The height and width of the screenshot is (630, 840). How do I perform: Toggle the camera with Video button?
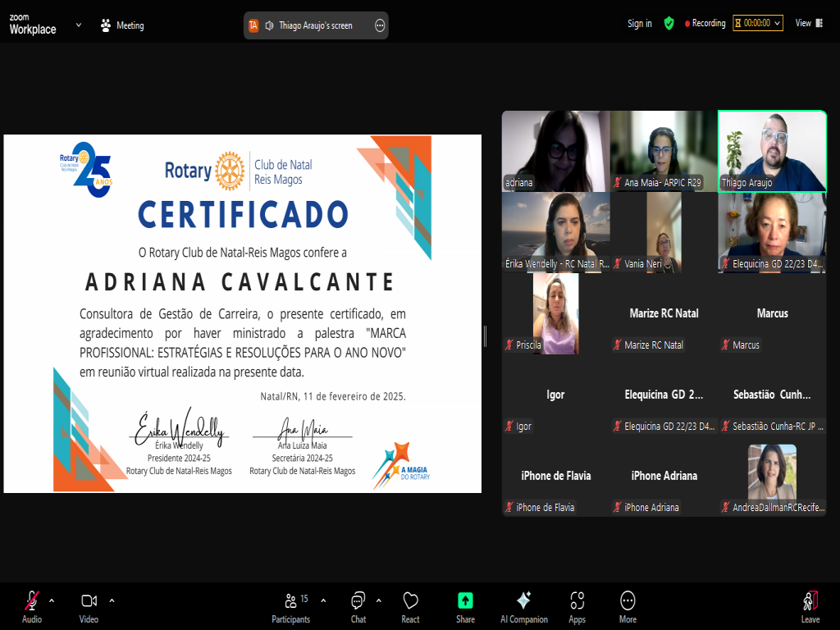click(89, 606)
